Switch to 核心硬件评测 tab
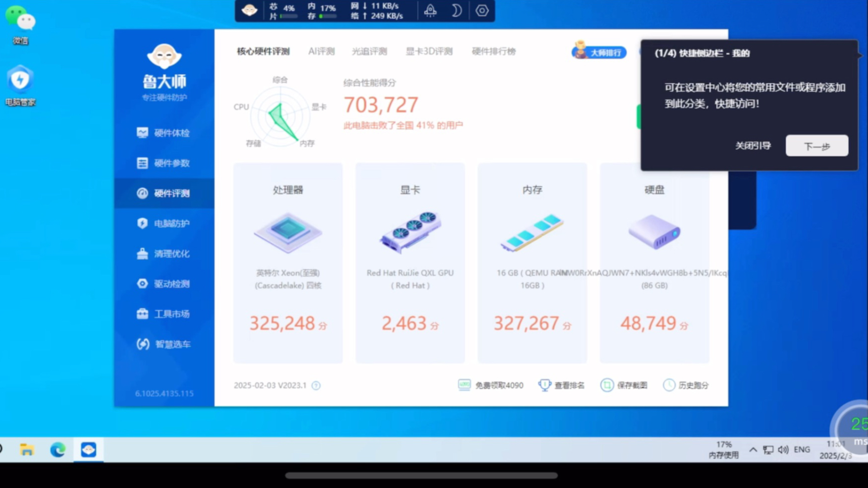 [263, 51]
